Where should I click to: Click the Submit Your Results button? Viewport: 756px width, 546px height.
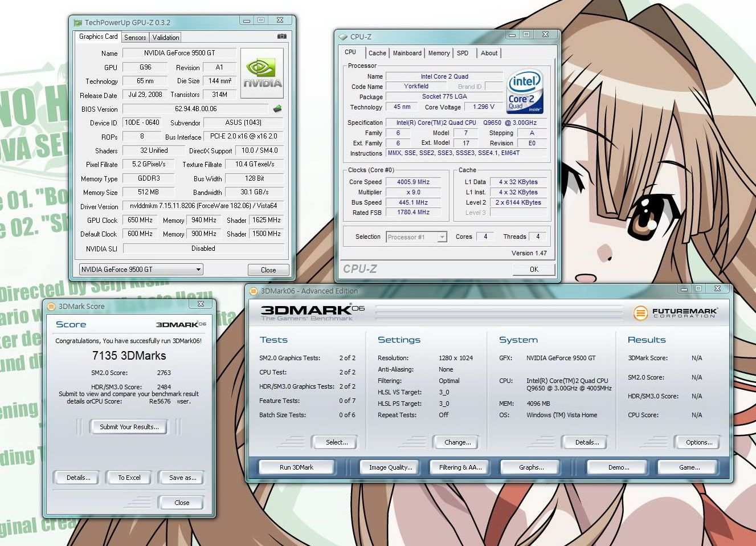(x=129, y=427)
